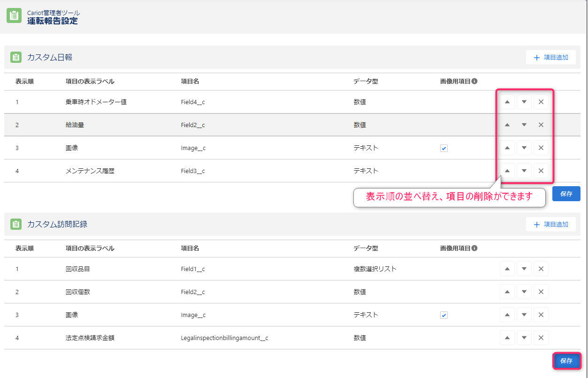Image resolution: width=588 pixels, height=378 pixels.
Task: Click the 運転報告設定 header clipboard icon
Action: (14, 16)
